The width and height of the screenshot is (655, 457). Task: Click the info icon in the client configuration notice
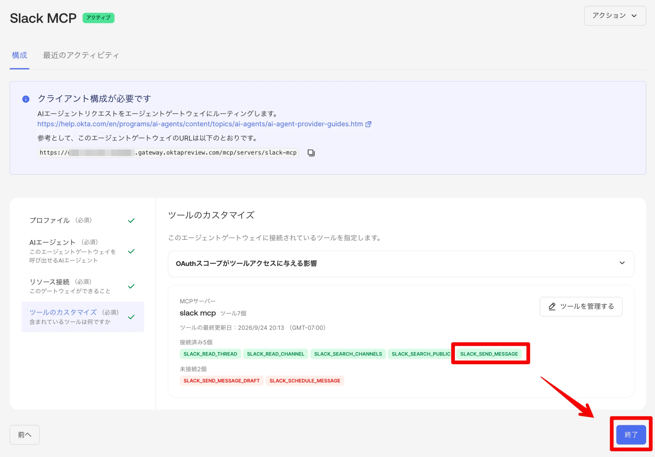26,99
